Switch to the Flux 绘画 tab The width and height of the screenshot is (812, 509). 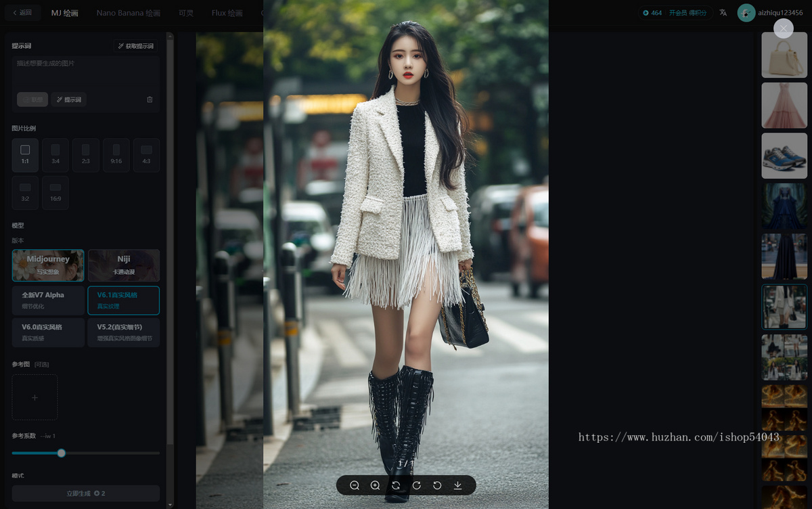click(227, 13)
